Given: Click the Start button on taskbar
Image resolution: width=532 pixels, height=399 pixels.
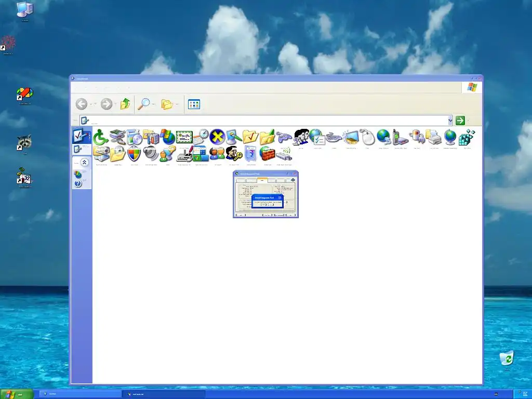Looking at the screenshot, I should (17, 394).
